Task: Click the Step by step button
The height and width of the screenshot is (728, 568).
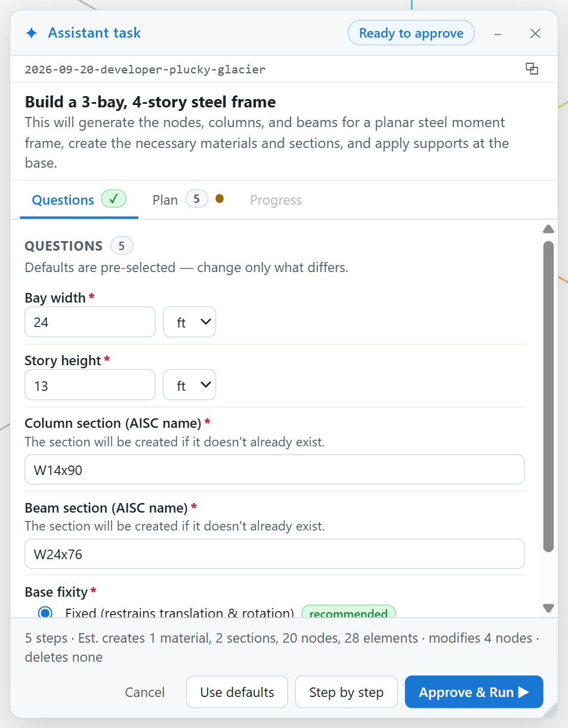Action: [x=346, y=692]
